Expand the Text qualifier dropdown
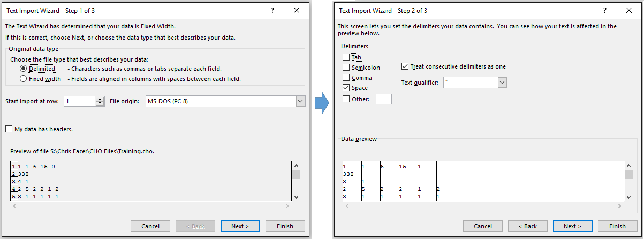This screenshot has width=644, height=239. click(502, 83)
